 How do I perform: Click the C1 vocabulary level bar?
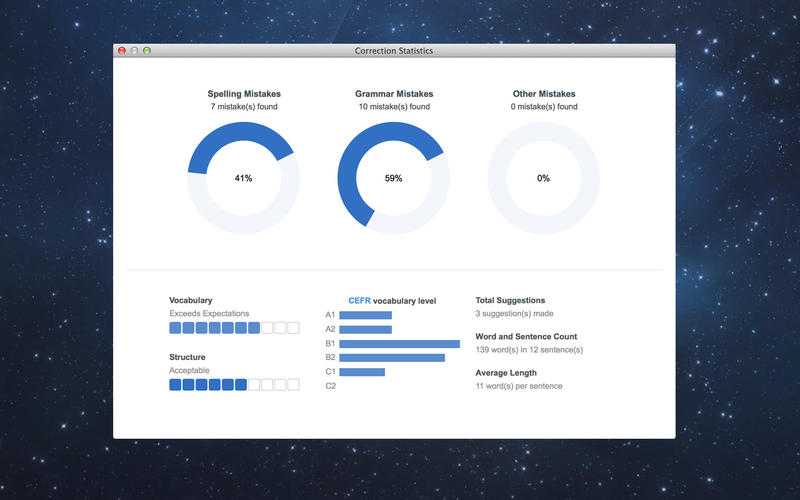click(x=362, y=372)
